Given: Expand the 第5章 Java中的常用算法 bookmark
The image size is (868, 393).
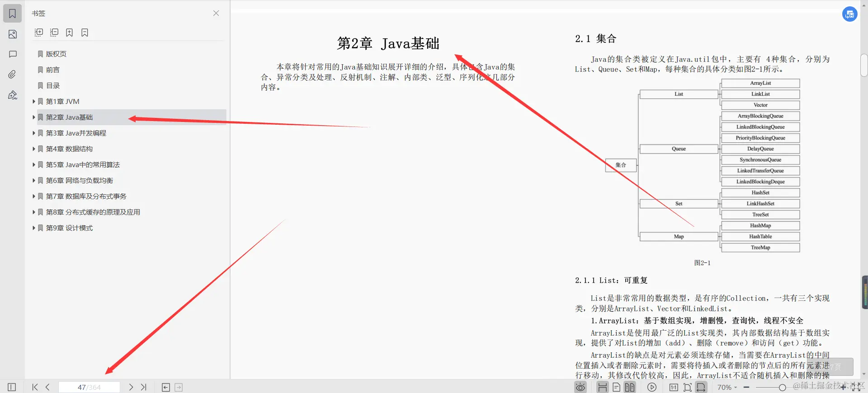Looking at the screenshot, I should pyautogui.click(x=34, y=164).
